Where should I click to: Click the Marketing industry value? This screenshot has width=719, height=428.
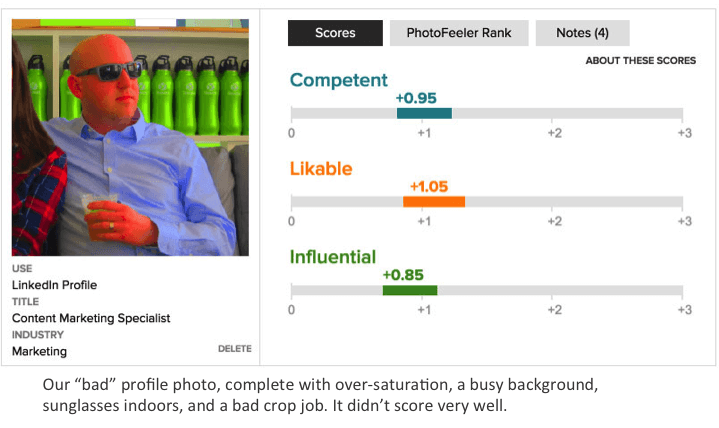tap(39, 351)
